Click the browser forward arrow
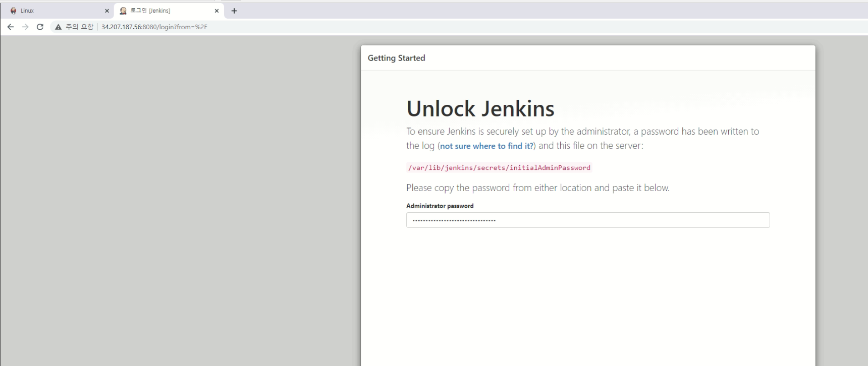 [x=25, y=27]
